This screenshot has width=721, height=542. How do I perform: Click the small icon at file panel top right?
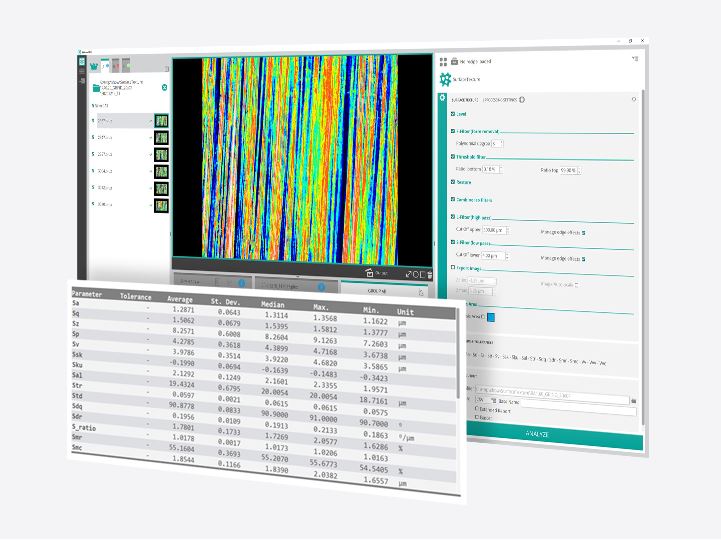(166, 68)
